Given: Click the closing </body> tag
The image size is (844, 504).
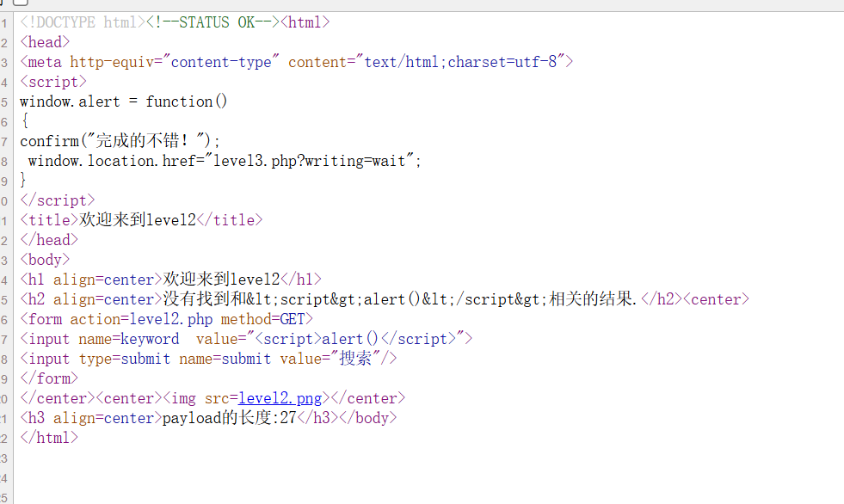Looking at the screenshot, I should point(367,418).
